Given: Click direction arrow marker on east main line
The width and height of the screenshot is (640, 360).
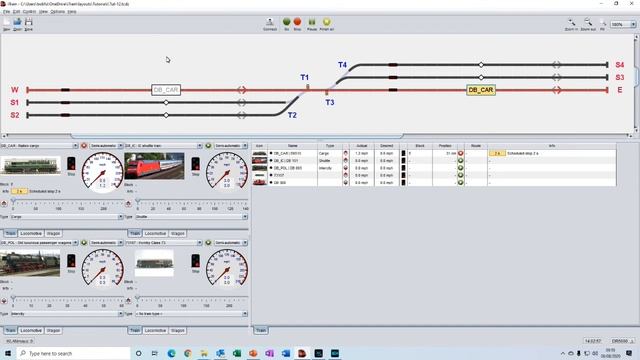Looking at the screenshot, I should [556, 90].
